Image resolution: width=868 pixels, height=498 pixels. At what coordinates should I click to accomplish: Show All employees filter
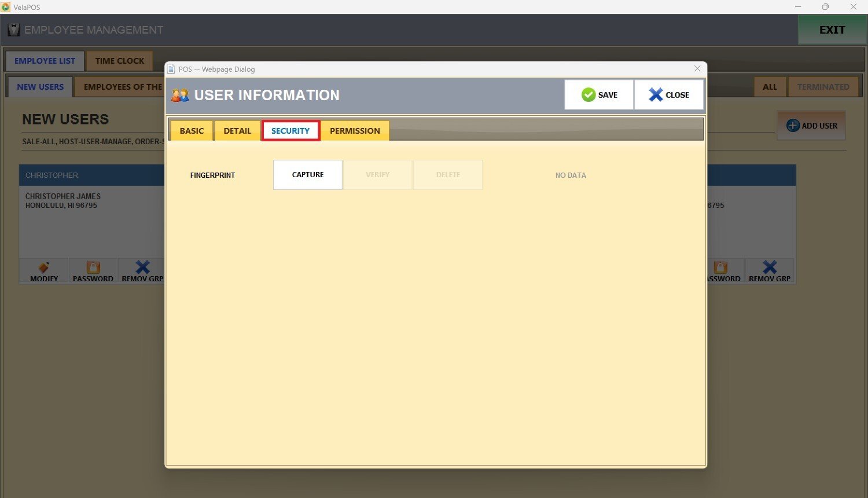(770, 87)
